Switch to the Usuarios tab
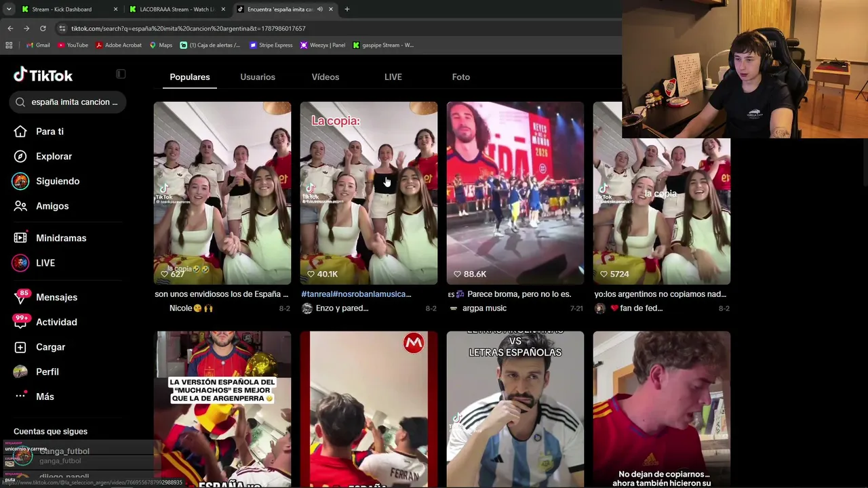This screenshot has width=868, height=488. click(x=258, y=77)
